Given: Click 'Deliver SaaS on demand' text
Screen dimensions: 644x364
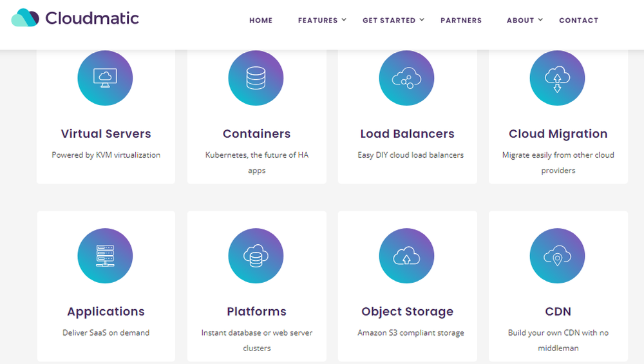Looking at the screenshot, I should click(106, 333).
